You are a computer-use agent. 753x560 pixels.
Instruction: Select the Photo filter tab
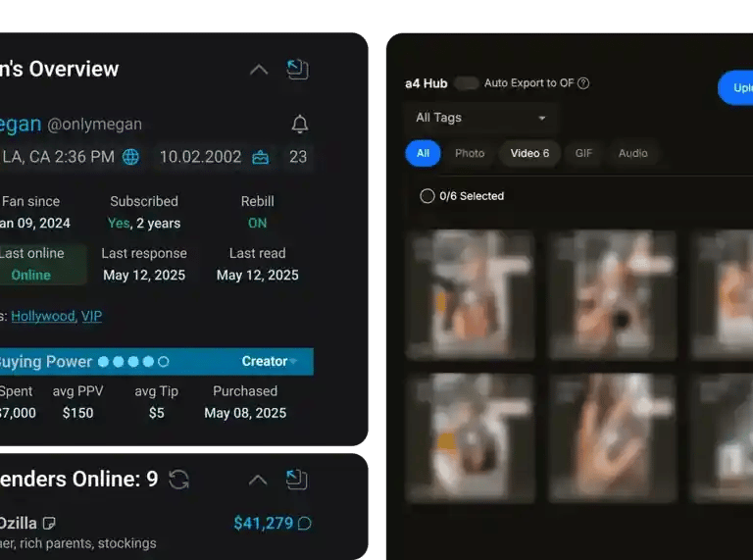pyautogui.click(x=470, y=153)
